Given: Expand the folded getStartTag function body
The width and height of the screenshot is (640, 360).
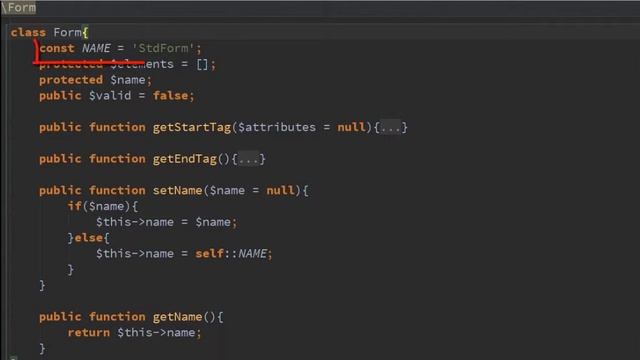Looking at the screenshot, I should (391, 127).
